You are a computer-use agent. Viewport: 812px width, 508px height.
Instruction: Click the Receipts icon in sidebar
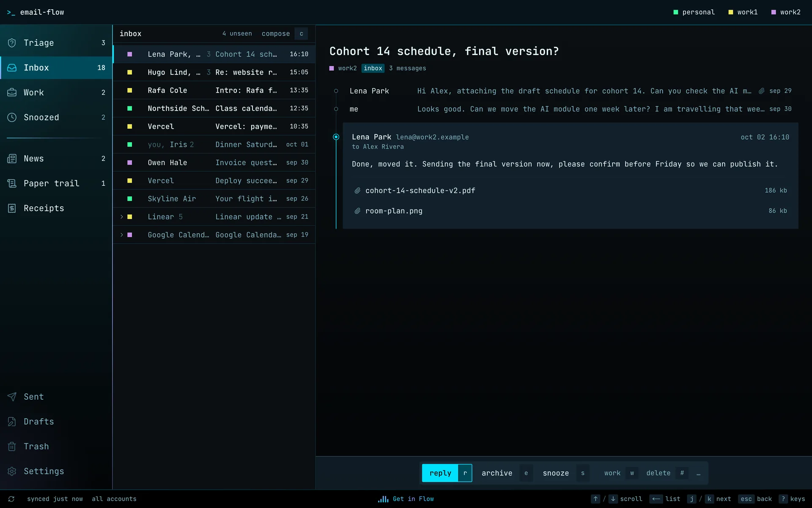tap(12, 208)
